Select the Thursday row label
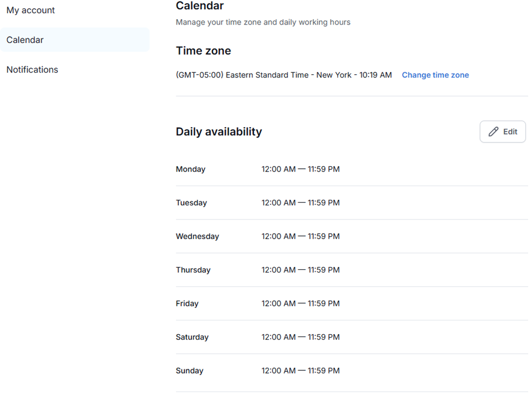The width and height of the screenshot is (532, 397). (x=193, y=270)
